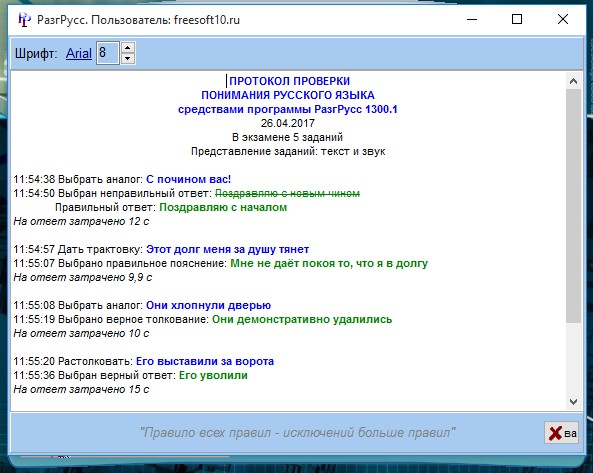Click line На ответ затрачено 10 с
593x473 pixels.
[81, 333]
